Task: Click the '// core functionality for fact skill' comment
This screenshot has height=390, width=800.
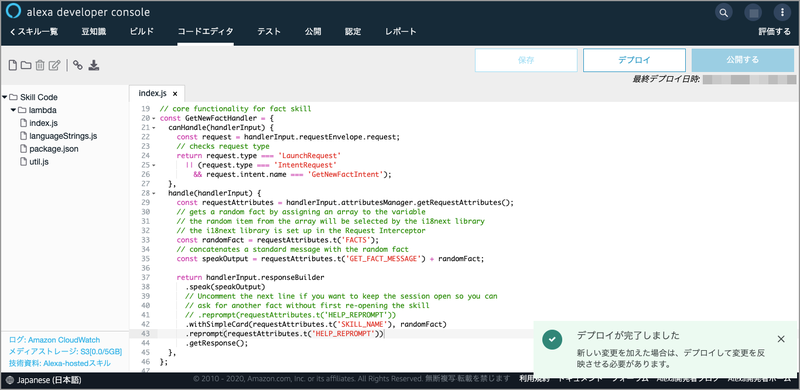Action: click(235, 109)
